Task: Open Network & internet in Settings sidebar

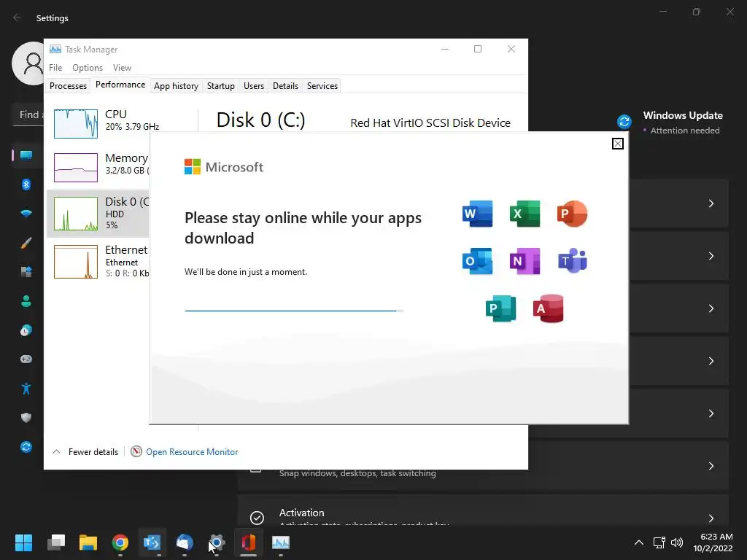Action: (26, 214)
